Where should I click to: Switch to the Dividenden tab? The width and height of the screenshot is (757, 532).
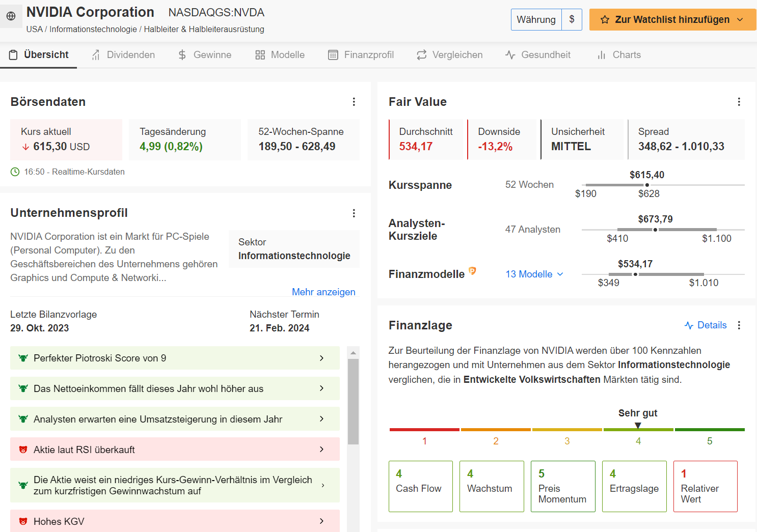[123, 55]
